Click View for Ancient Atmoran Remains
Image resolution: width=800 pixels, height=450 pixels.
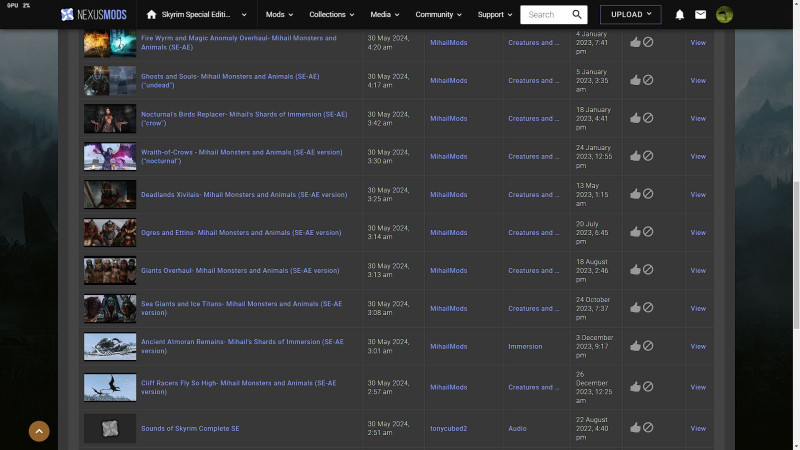point(698,346)
